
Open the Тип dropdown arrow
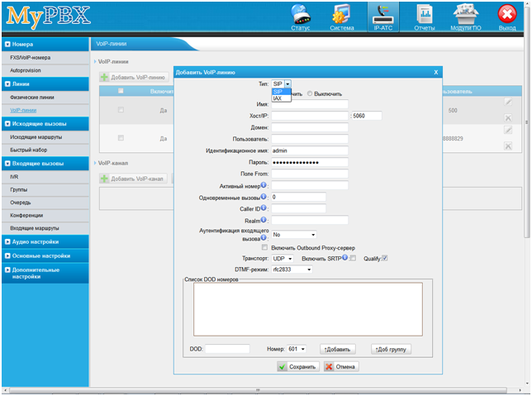tap(287, 83)
